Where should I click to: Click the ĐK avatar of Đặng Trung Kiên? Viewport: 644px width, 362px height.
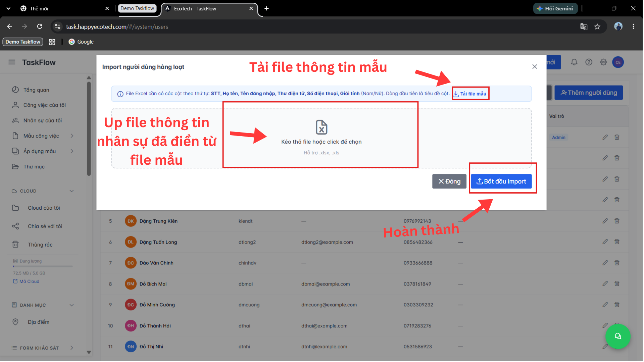pos(131,221)
